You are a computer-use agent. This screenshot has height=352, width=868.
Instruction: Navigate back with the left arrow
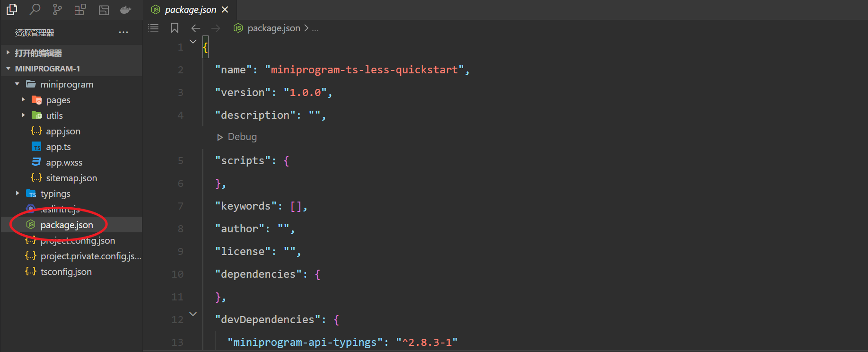click(195, 28)
